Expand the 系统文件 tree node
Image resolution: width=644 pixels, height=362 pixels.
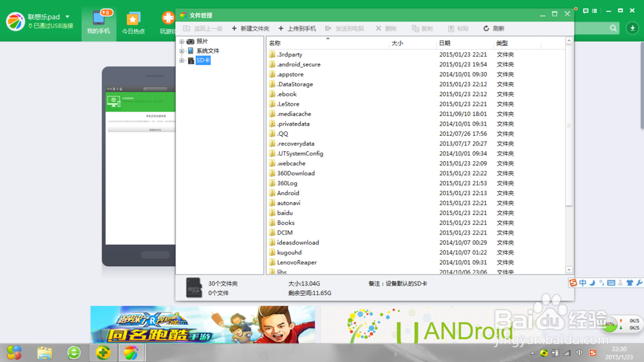(x=182, y=51)
